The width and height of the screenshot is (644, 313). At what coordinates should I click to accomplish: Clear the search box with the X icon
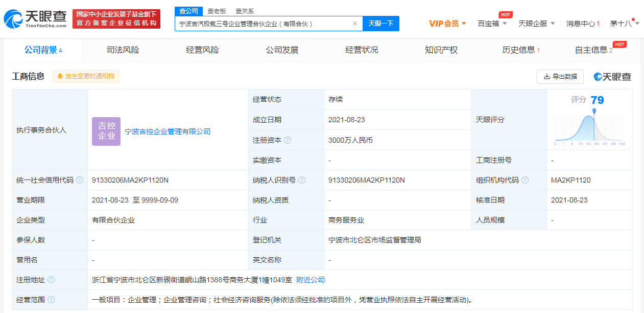[x=355, y=24]
